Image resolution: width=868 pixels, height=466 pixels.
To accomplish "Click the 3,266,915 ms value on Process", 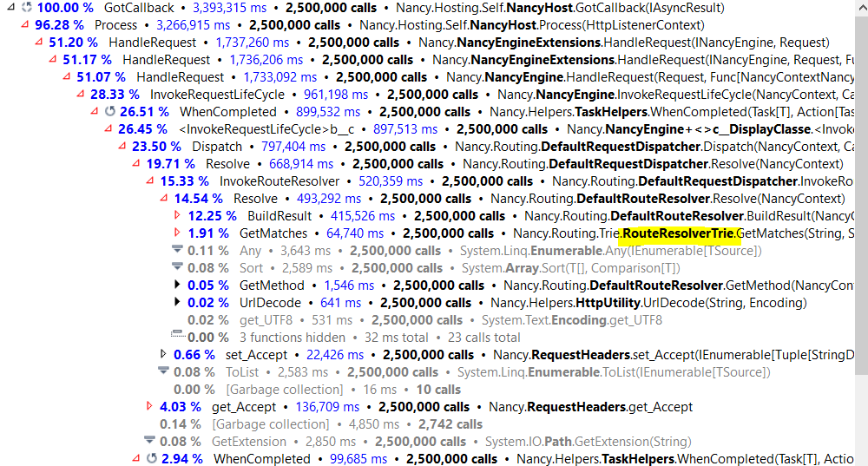I will tap(193, 25).
